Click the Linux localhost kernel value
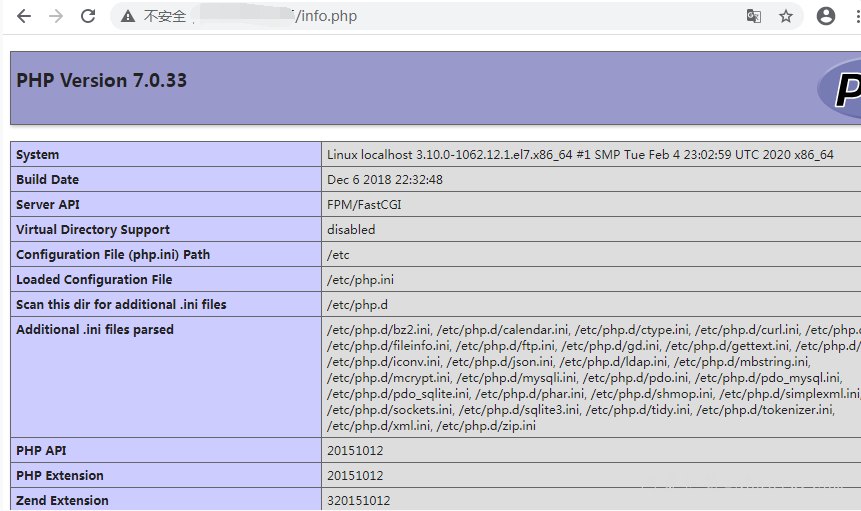This screenshot has width=861, height=511. click(580, 155)
